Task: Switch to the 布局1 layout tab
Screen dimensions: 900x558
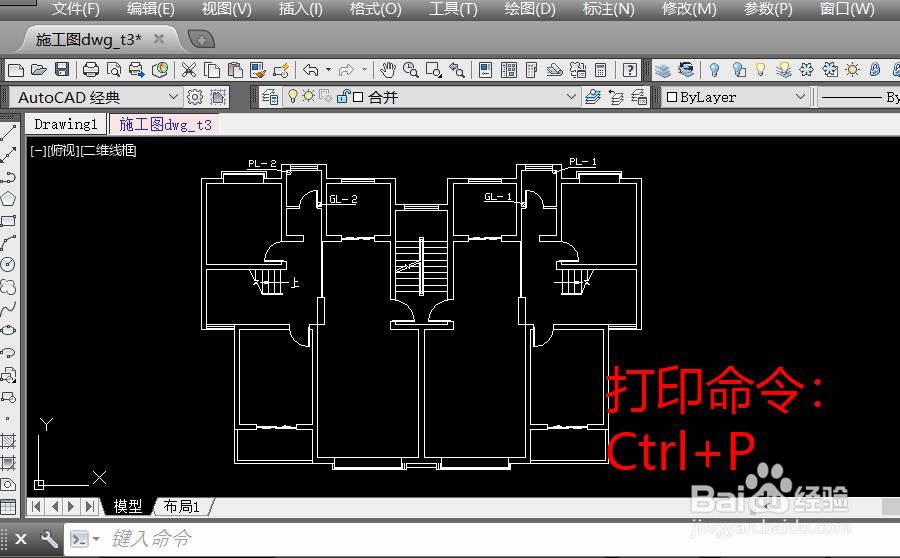Action: [x=181, y=506]
